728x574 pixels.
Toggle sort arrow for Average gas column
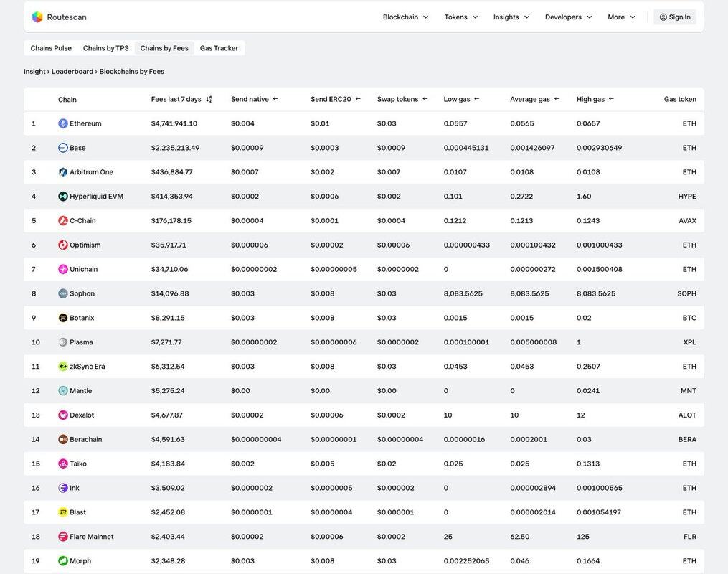[x=557, y=99]
